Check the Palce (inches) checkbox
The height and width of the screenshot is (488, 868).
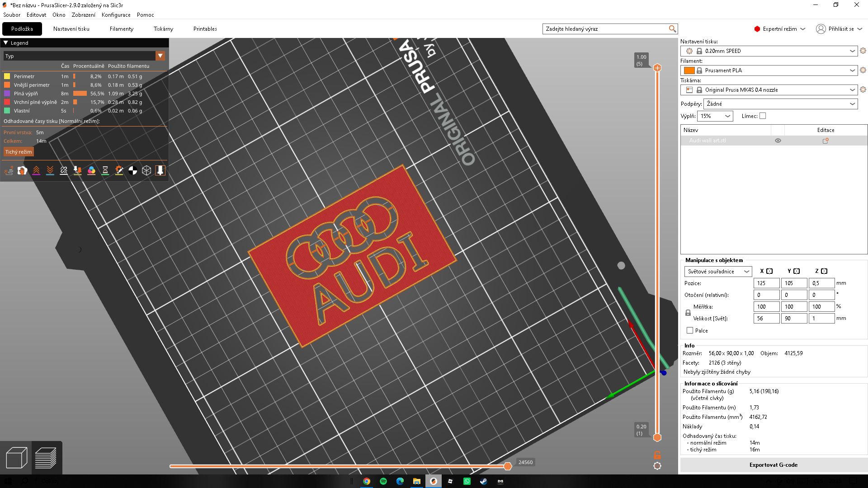[690, 331]
